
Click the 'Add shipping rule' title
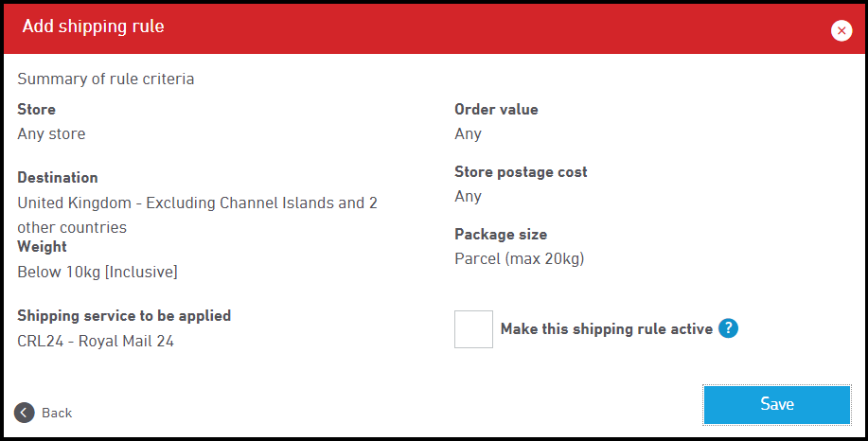(x=93, y=26)
